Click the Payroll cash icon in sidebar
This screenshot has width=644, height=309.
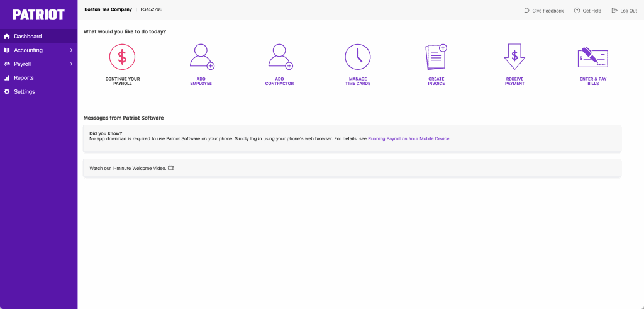[6, 64]
